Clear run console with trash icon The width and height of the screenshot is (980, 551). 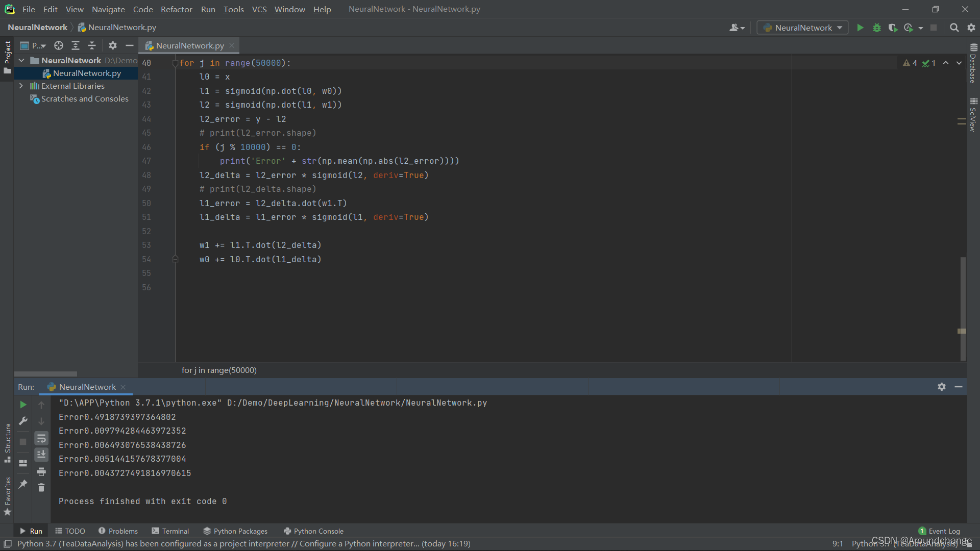pyautogui.click(x=41, y=488)
